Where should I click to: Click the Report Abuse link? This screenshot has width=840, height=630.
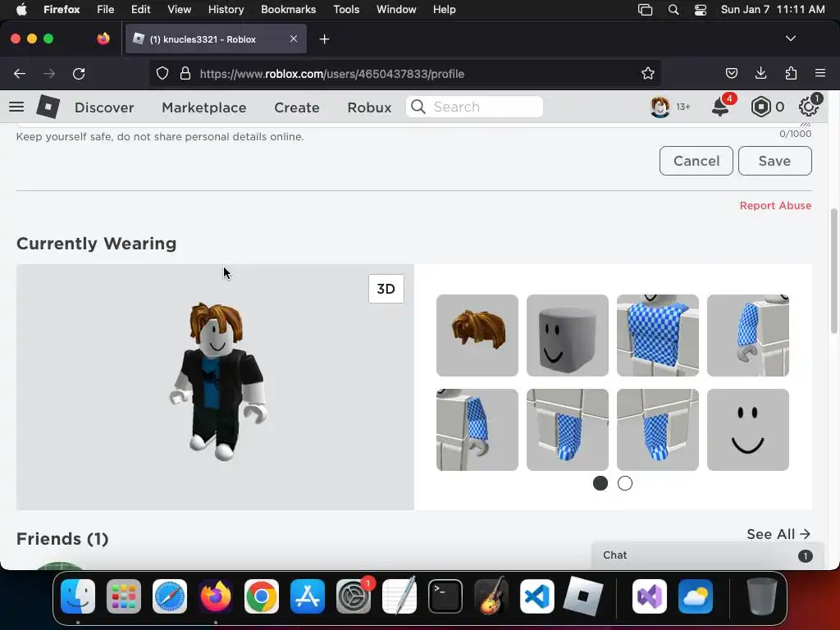775,206
